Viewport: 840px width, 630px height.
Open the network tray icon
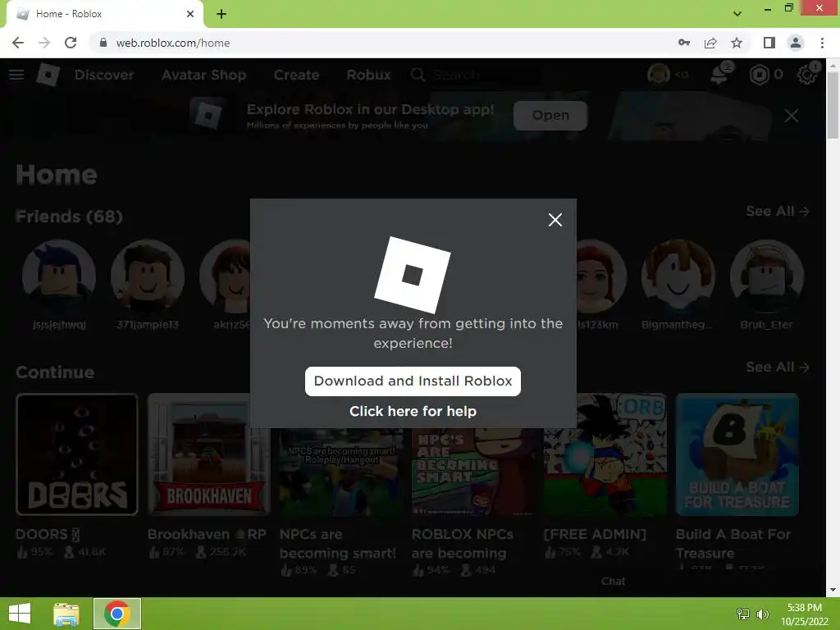coord(742,614)
